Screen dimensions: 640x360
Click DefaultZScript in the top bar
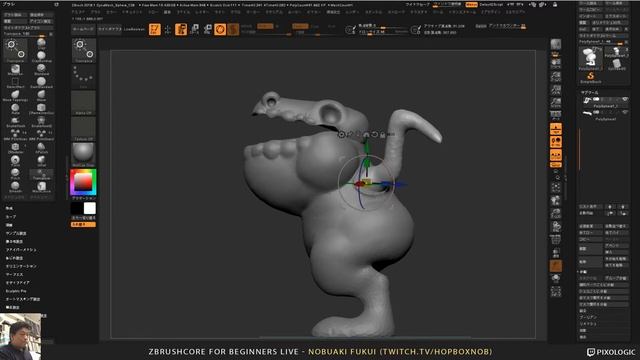pos(491,4)
